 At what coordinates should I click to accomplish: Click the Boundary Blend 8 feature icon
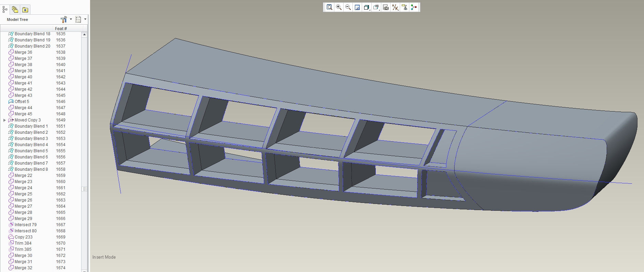tap(11, 169)
